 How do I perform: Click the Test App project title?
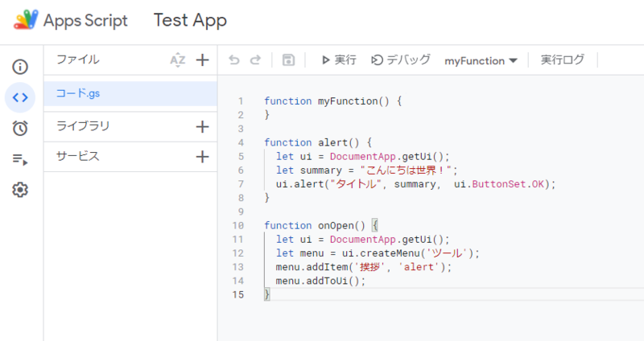click(x=190, y=20)
